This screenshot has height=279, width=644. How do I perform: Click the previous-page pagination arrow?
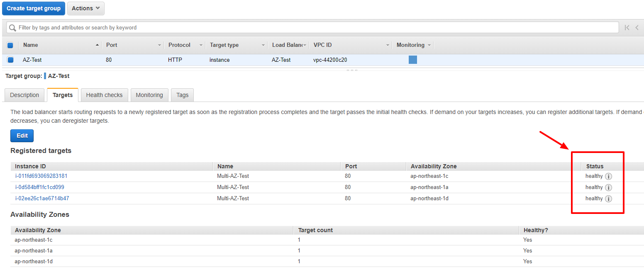[637, 27]
